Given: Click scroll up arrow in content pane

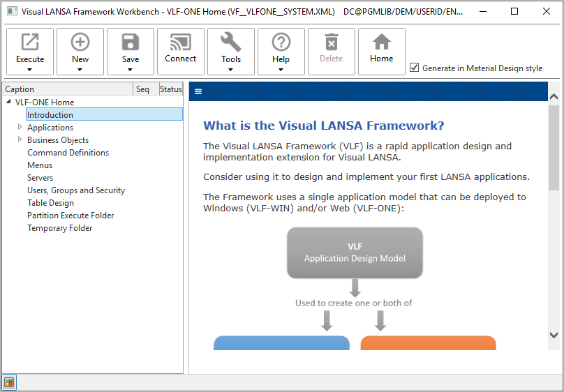Looking at the screenshot, I should click(x=554, y=96).
